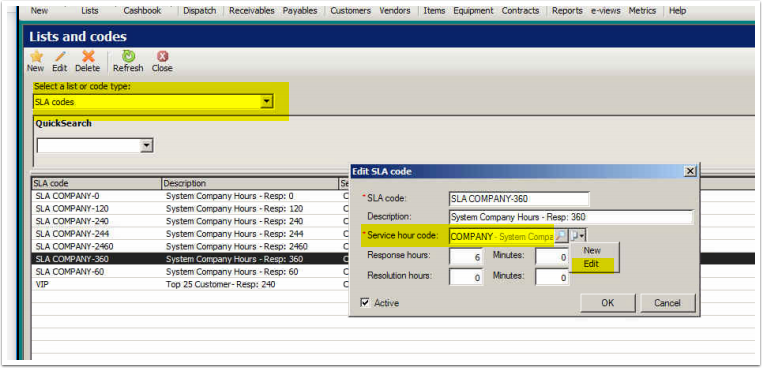Viewport: 762px width, 368px height.
Task: Click the New star icon in toolbar
Action: click(35, 56)
